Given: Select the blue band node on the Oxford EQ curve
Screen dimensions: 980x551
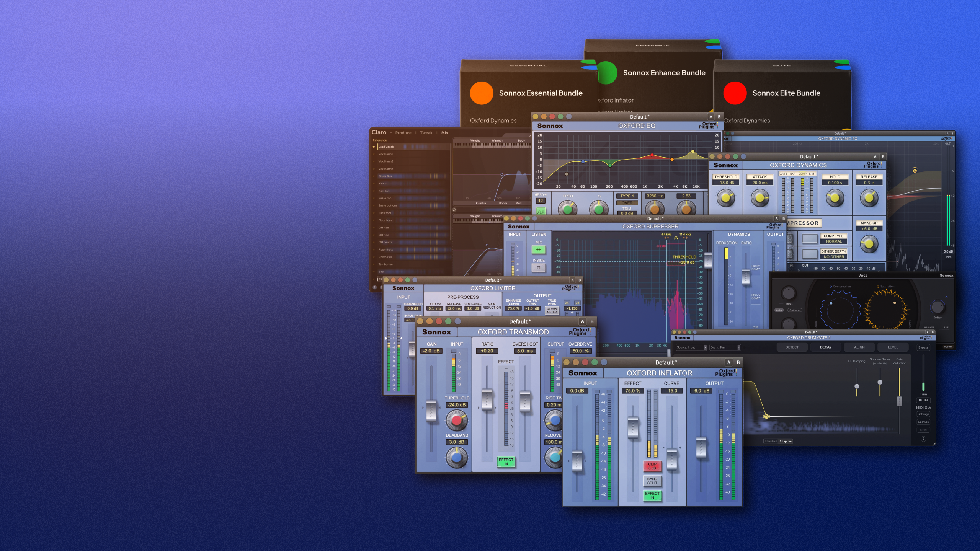Looking at the screenshot, I should [x=583, y=161].
